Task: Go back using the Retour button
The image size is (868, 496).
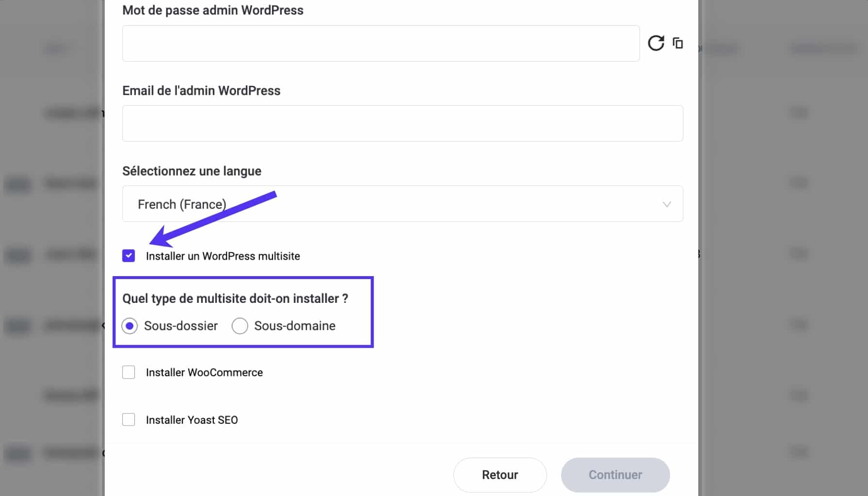Action: pyautogui.click(x=500, y=475)
